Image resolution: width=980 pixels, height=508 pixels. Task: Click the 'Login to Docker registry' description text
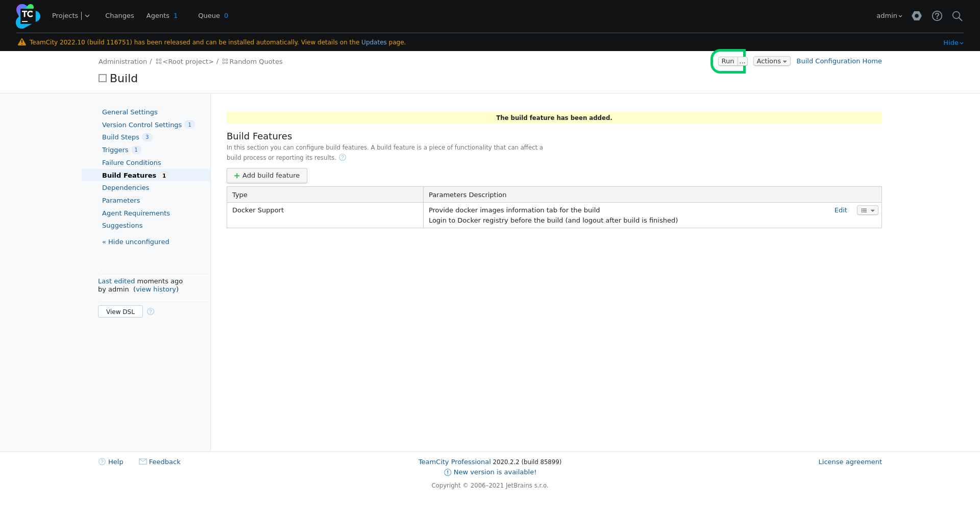[x=553, y=221]
